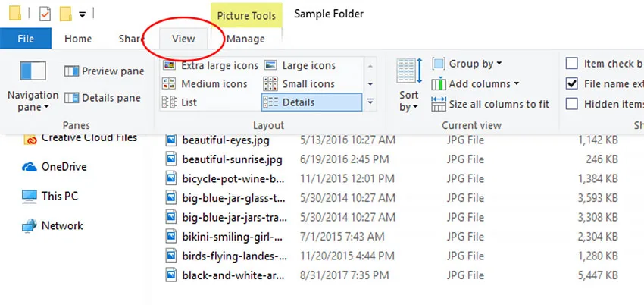The image size is (644, 305).
Task: Click the bikini-smiling-girl file icon
Action: (171, 237)
